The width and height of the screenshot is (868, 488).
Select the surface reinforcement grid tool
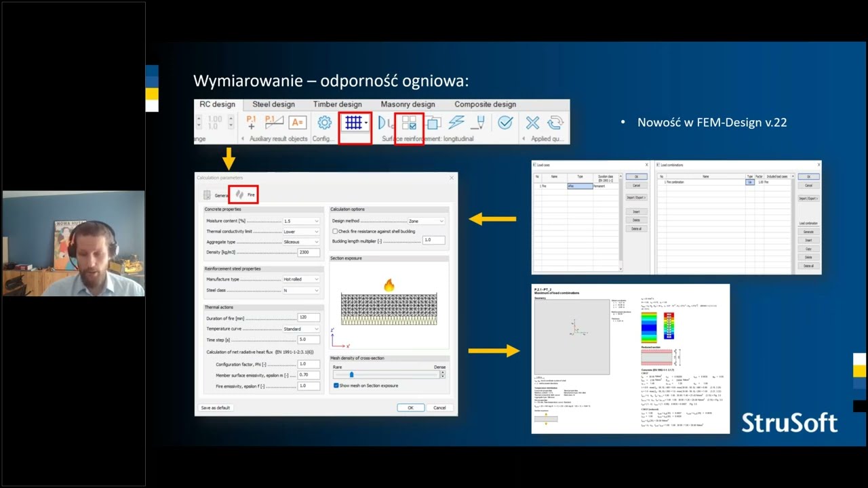[x=355, y=123]
